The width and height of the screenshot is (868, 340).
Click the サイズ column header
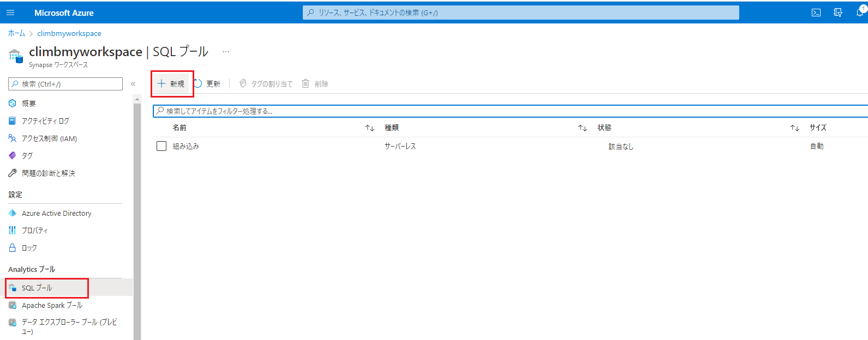[x=818, y=127]
